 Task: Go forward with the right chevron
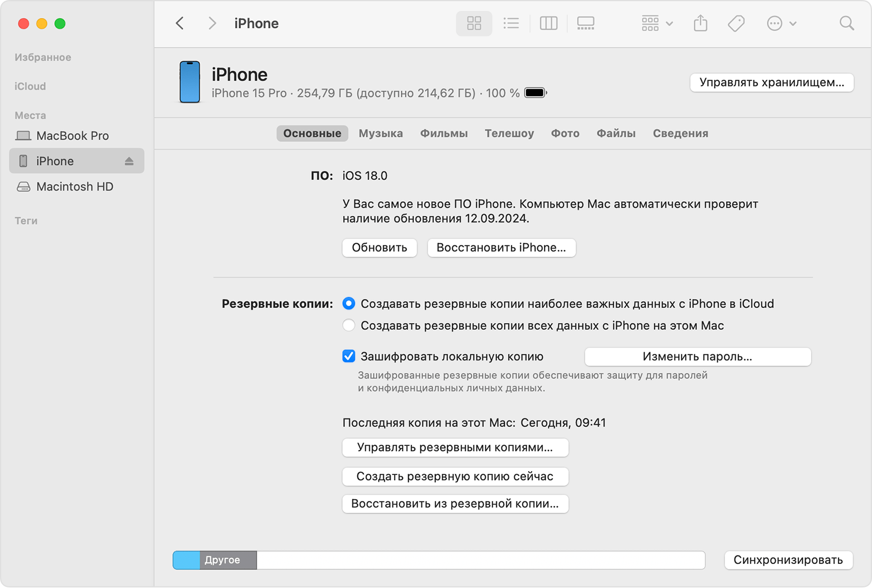point(212,23)
